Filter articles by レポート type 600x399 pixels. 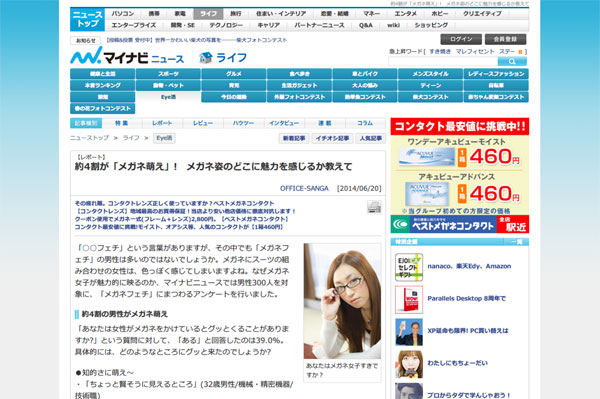pos(162,123)
